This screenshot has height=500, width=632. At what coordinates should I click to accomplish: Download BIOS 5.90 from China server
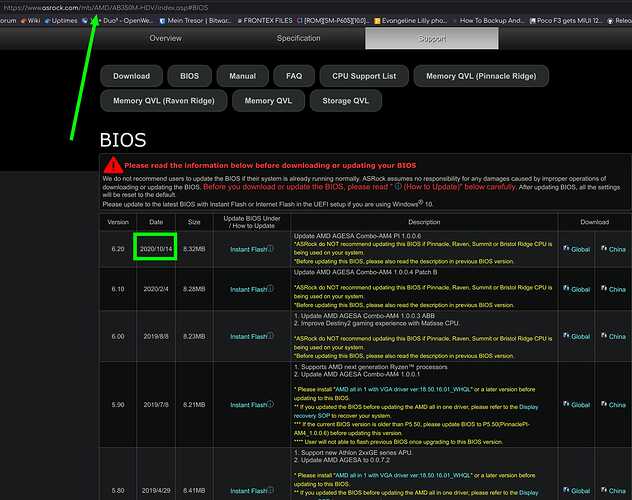(x=613, y=405)
